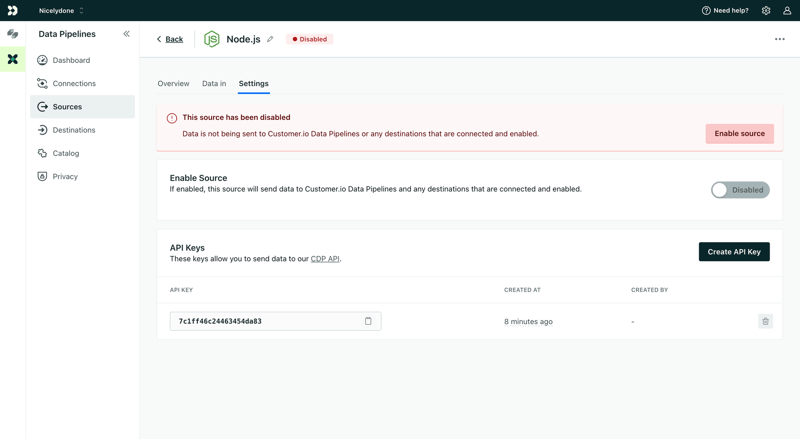The width and height of the screenshot is (800, 439).
Task: Click the Data Pipelines sidebar title
Action: click(x=67, y=34)
